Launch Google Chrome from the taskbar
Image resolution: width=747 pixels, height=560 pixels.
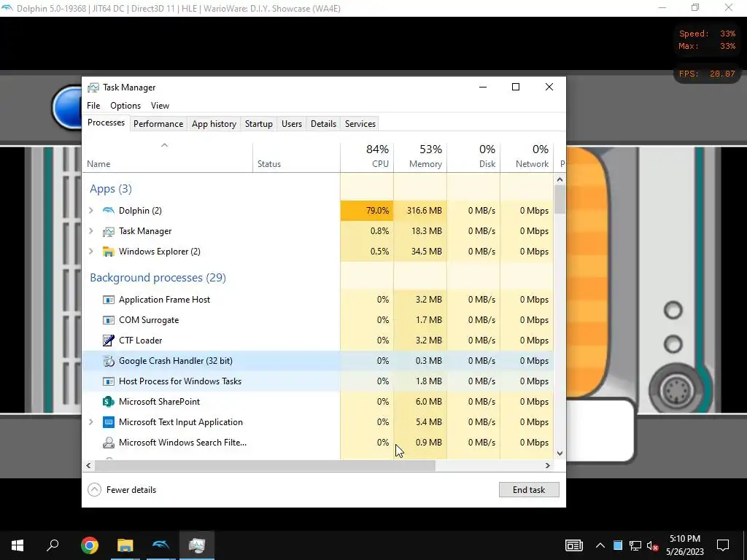(x=90, y=545)
